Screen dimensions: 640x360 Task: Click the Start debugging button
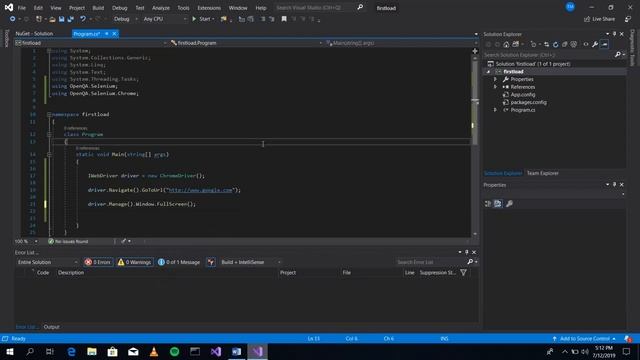point(203,19)
